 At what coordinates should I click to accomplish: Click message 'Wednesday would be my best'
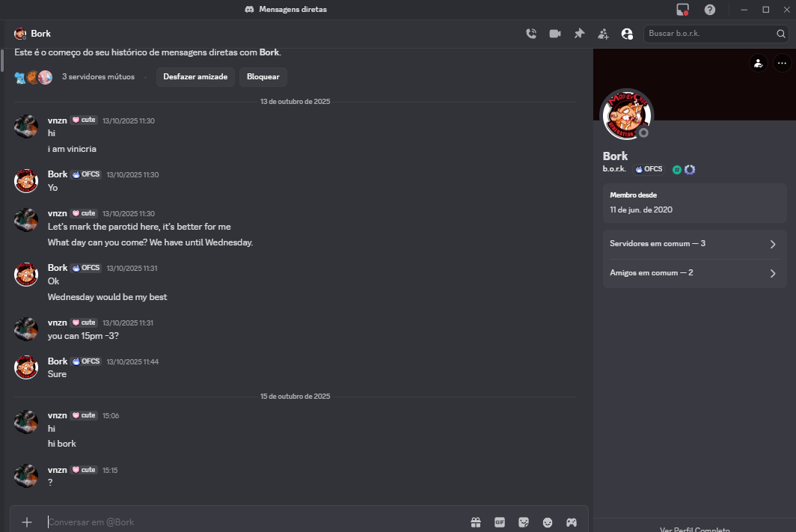[x=107, y=297]
